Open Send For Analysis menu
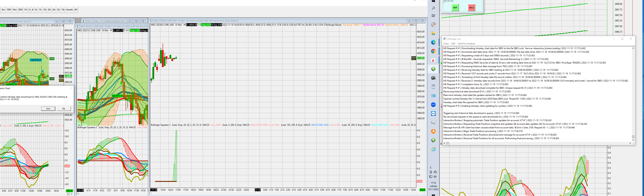Image resolution: width=644 pixels, height=196 pixels. point(467,43)
